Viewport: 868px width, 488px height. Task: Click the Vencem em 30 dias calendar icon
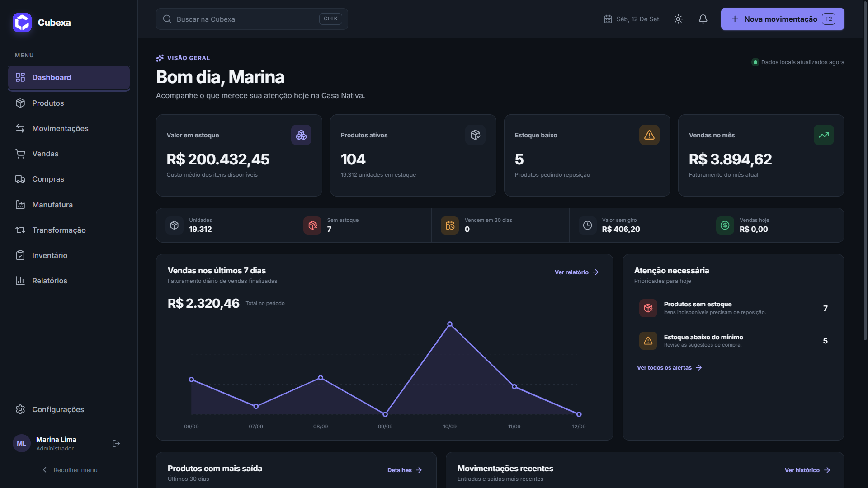pyautogui.click(x=450, y=225)
